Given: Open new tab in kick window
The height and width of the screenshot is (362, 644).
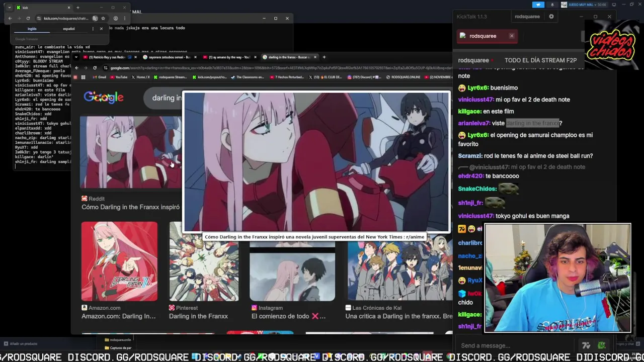Looking at the screenshot, I should coord(77,8).
